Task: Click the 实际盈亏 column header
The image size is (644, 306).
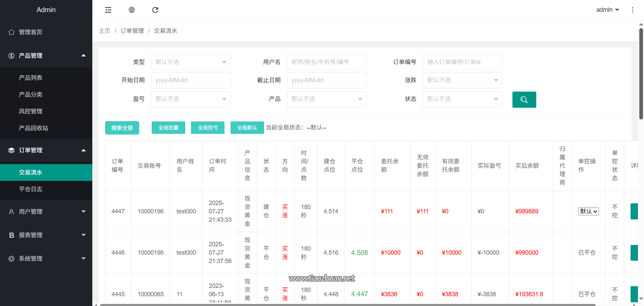Action: coord(489,166)
